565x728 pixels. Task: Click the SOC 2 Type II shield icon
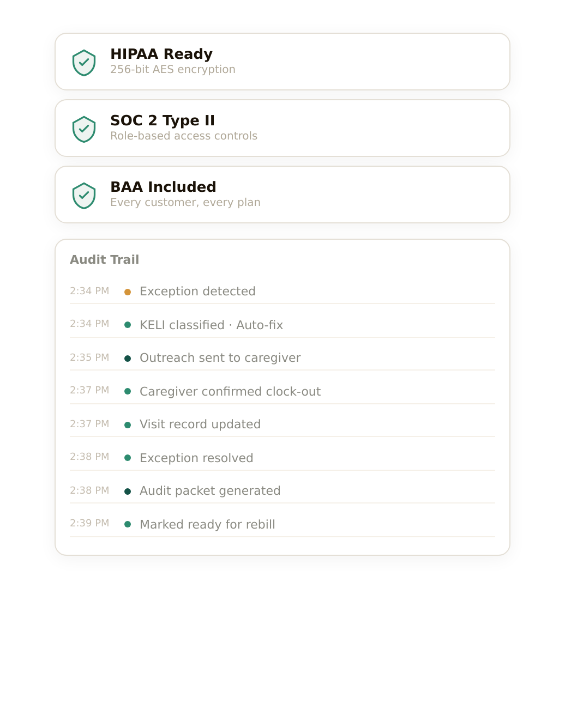[84, 129]
